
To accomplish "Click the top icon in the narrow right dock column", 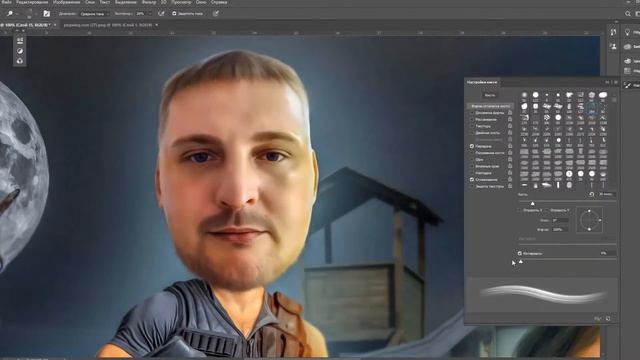I will [613, 32].
